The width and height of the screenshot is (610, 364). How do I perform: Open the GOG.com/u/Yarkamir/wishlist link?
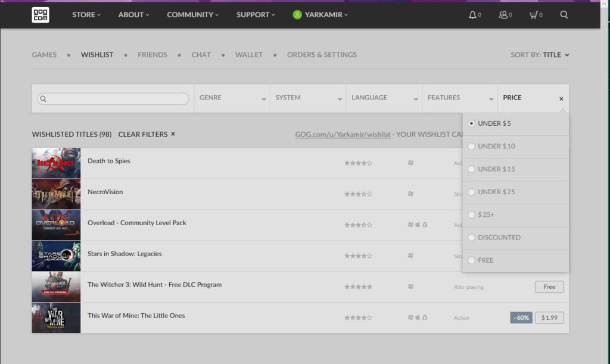pyautogui.click(x=343, y=134)
